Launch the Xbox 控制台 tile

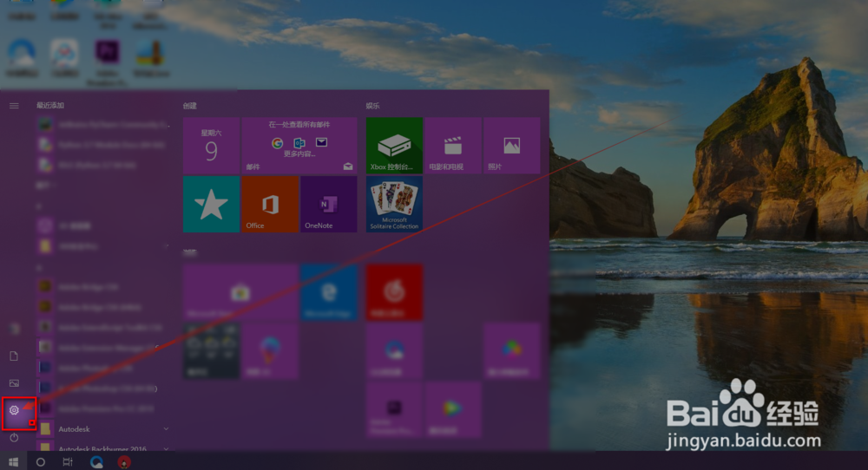pyautogui.click(x=394, y=146)
